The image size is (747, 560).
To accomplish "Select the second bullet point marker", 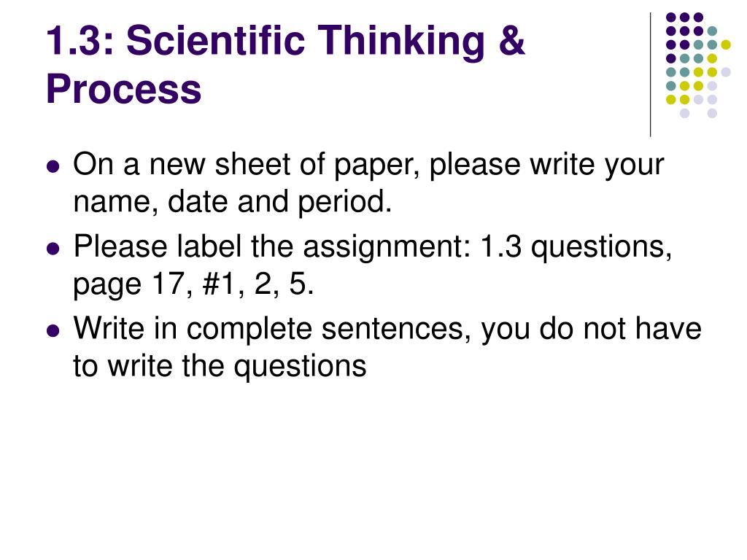I will pos(53,249).
